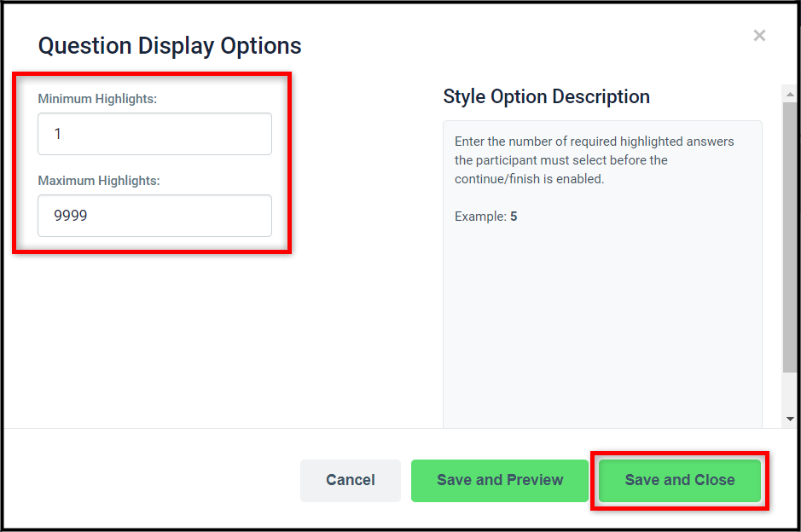Click the bold example value 5
This screenshot has width=801, height=532.
(514, 217)
